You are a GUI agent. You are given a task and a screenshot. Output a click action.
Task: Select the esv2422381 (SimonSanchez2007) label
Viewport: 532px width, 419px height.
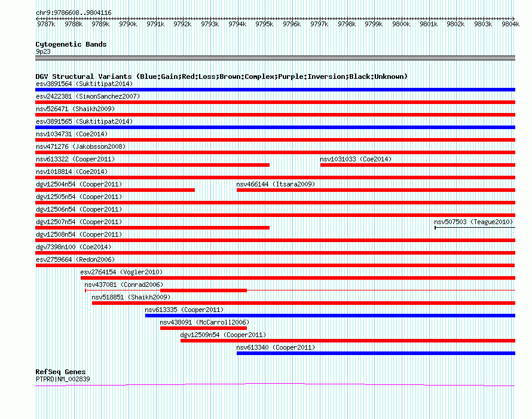click(x=88, y=96)
